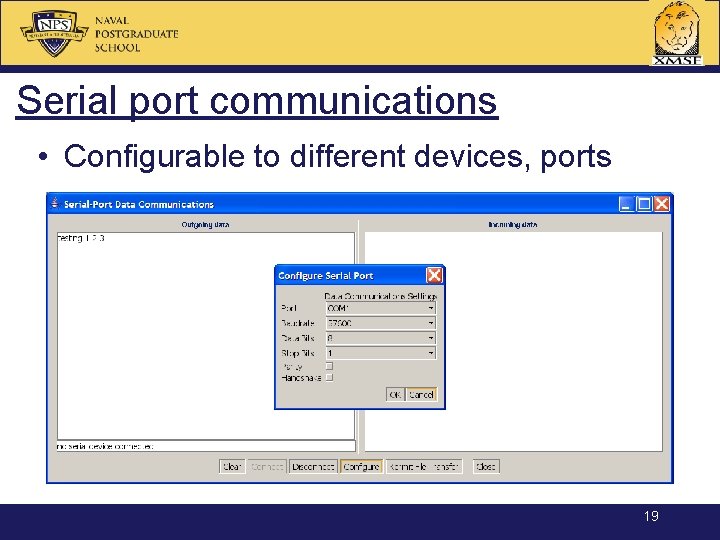Viewport: 720px width, 540px height.
Task: Expand the Baudrate dropdown
Action: (x=381, y=323)
